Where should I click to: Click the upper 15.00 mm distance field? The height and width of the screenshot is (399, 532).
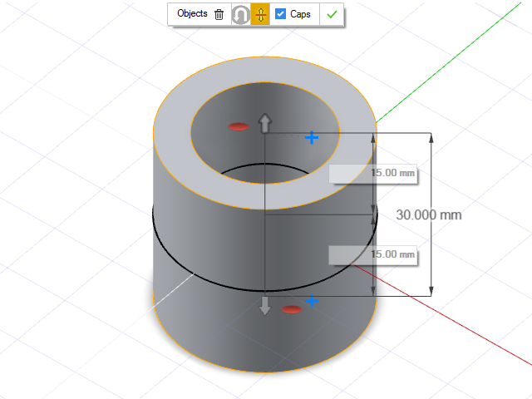point(373,174)
